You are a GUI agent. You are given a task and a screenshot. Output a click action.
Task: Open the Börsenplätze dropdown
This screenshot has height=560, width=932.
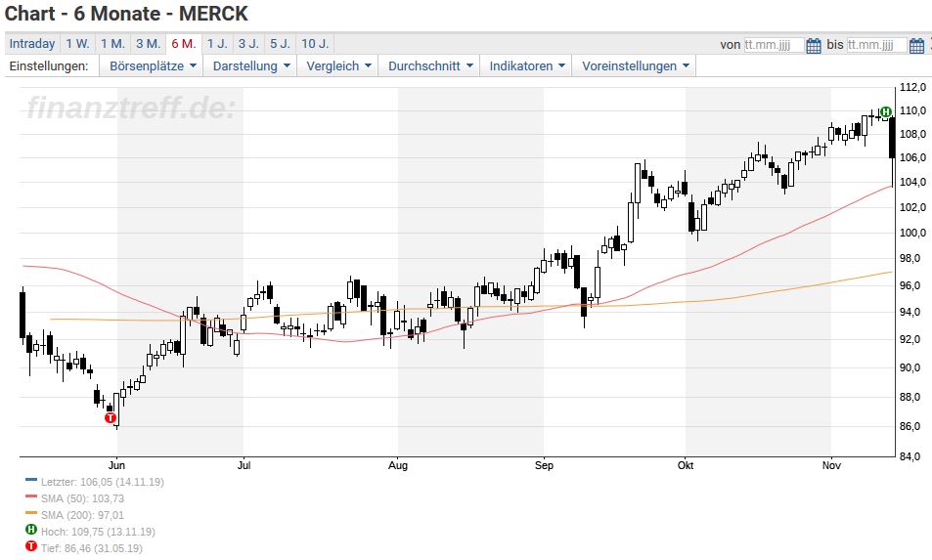tap(153, 65)
